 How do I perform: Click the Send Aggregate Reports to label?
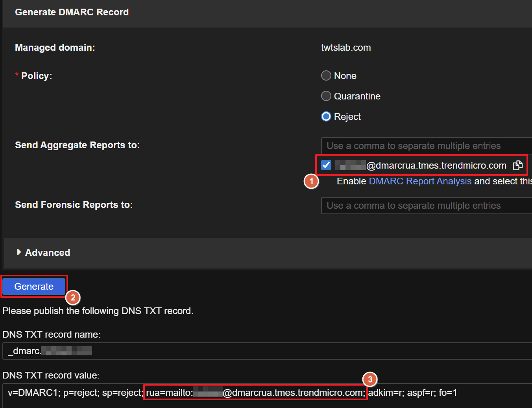pos(77,145)
